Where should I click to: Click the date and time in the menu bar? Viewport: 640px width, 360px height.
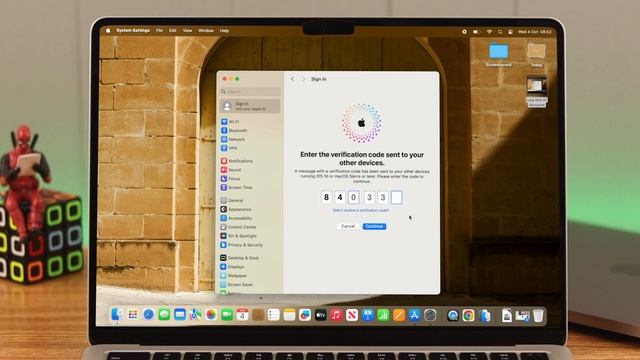(x=535, y=31)
